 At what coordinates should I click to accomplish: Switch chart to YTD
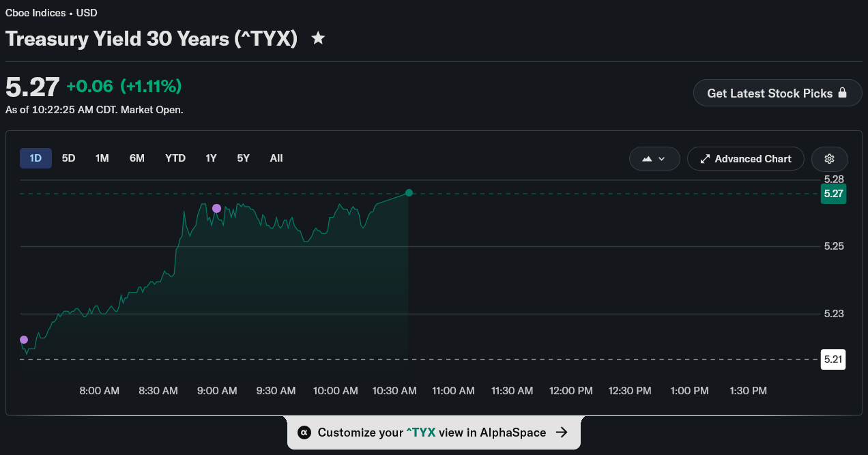[175, 158]
